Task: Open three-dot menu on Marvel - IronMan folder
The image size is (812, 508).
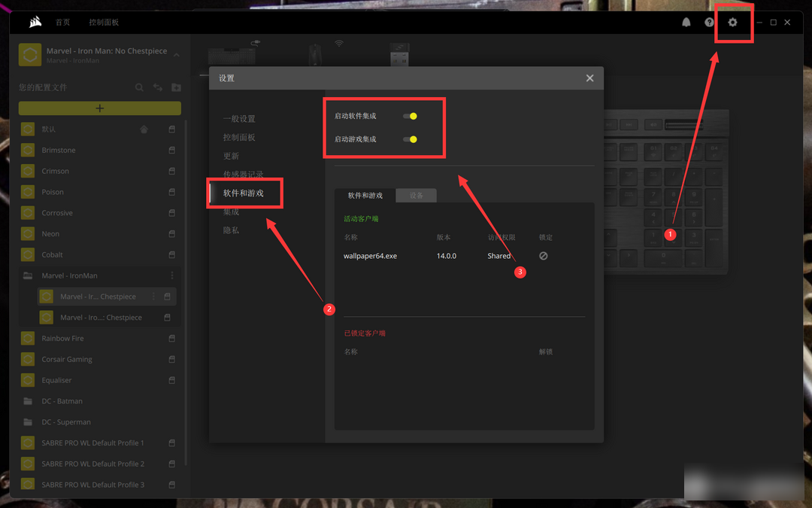Action: 172,275
